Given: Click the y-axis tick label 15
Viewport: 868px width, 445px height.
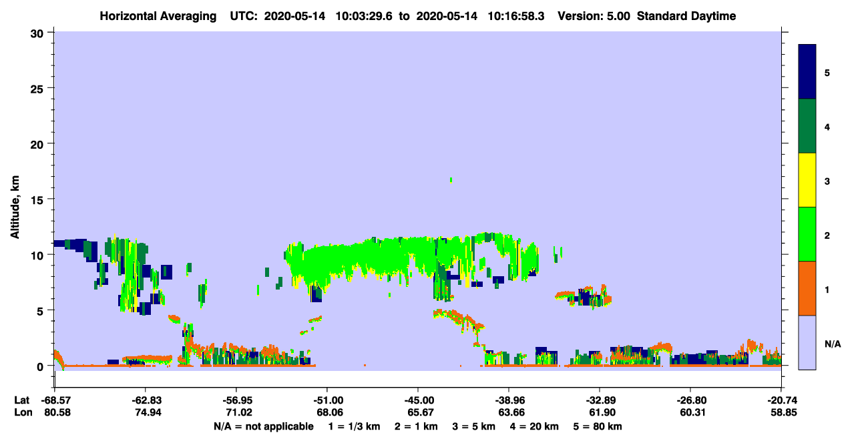Looking at the screenshot, I should tap(39, 199).
